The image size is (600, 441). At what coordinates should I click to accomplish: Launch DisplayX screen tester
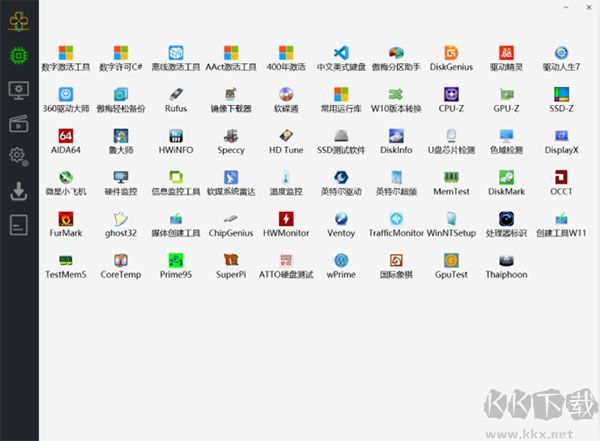561,142
